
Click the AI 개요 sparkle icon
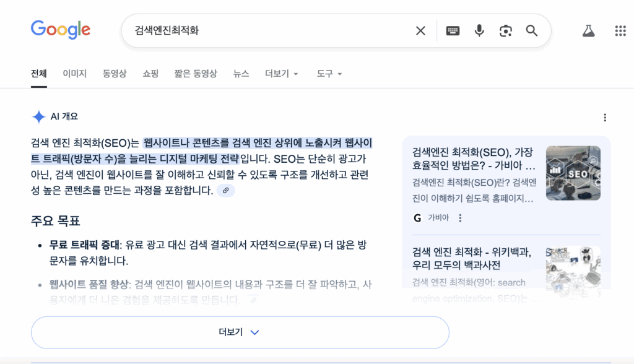tap(39, 117)
